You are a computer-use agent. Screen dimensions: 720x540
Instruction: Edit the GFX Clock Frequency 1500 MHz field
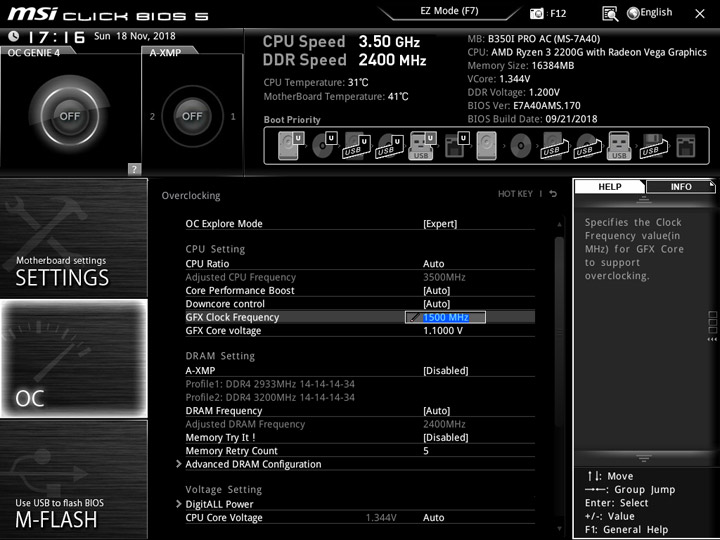point(445,317)
